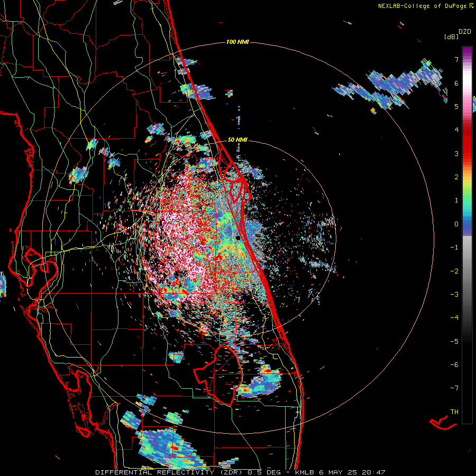Click the 100 NMI range ring label

(x=237, y=42)
